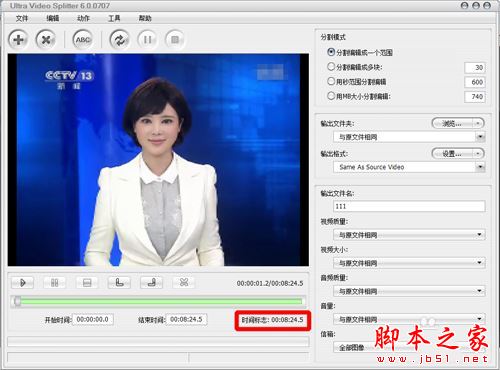Click the remove file X icon
Image resolution: width=500 pixels, height=370 pixels.
tap(46, 40)
